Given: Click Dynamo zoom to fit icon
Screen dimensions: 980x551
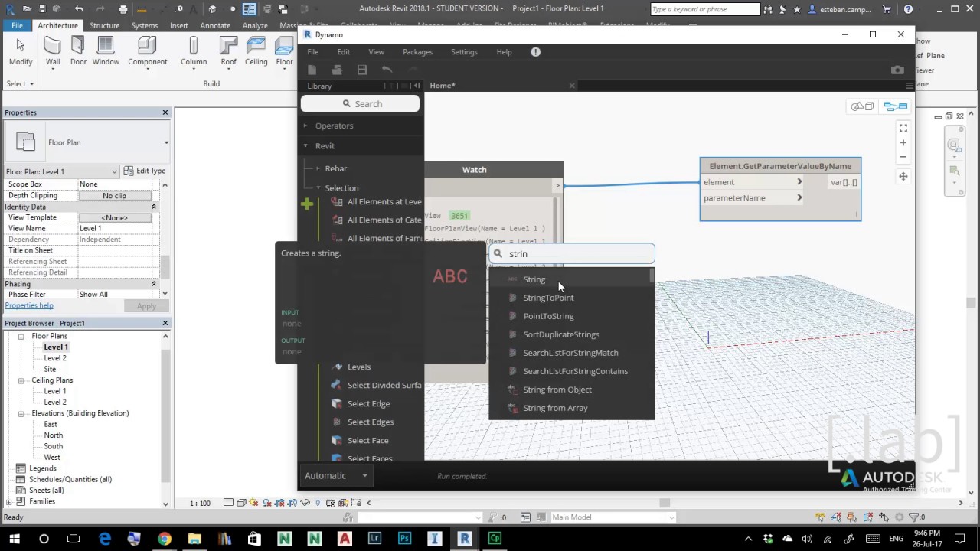Looking at the screenshot, I should (903, 128).
